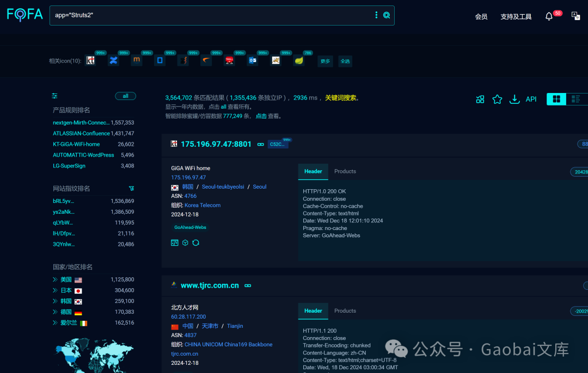
Task: Open link icon next to 175.196.97.47:8801
Action: pos(261,145)
